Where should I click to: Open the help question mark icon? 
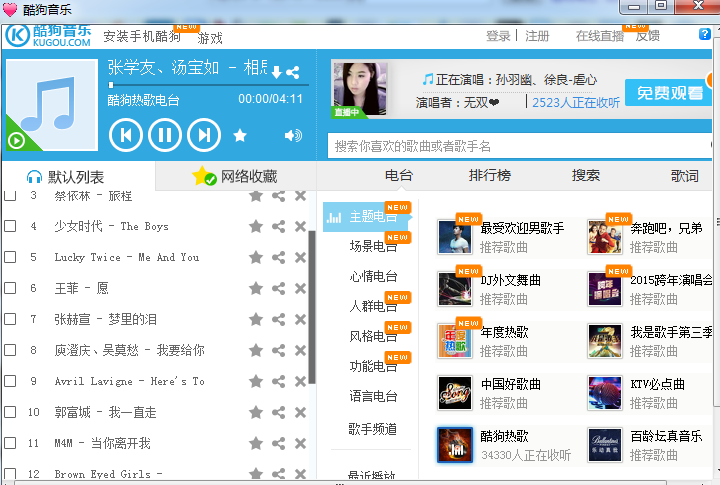pyautogui.click(x=704, y=34)
